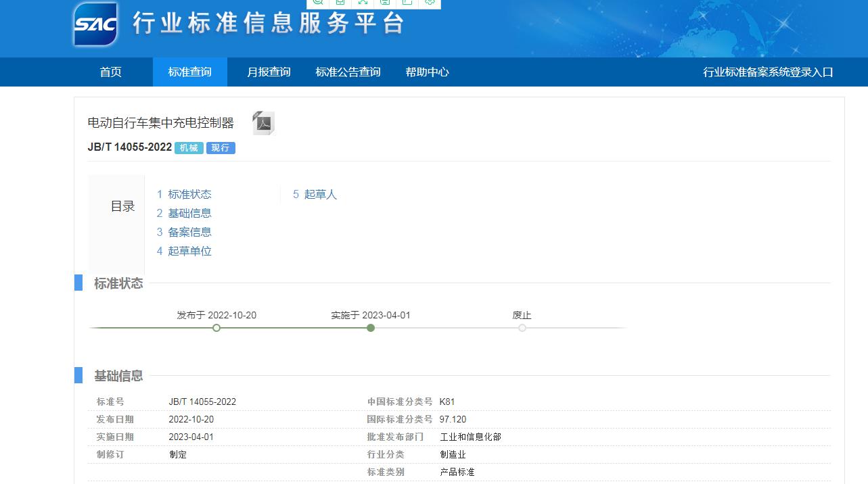Click the floppy-disk save icon in top toolbar
Viewport: 868px width, 484px height.
tap(385, 2)
